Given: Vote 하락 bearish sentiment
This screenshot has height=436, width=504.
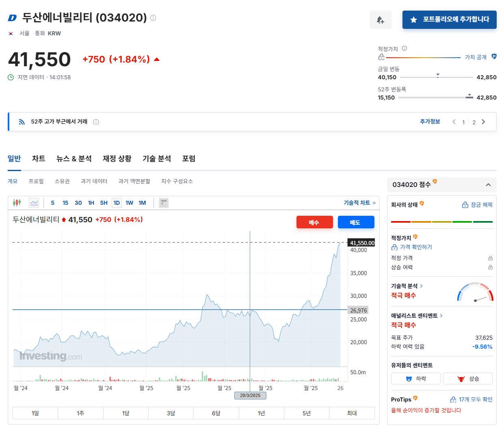Looking at the screenshot, I should tap(416, 379).
